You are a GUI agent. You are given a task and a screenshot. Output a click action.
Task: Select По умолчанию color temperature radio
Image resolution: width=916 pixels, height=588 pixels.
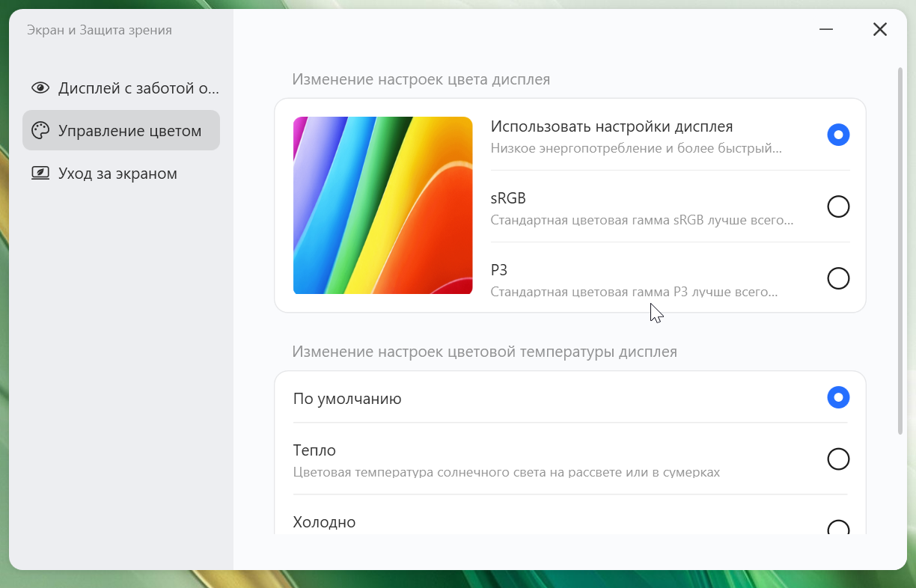click(x=838, y=397)
